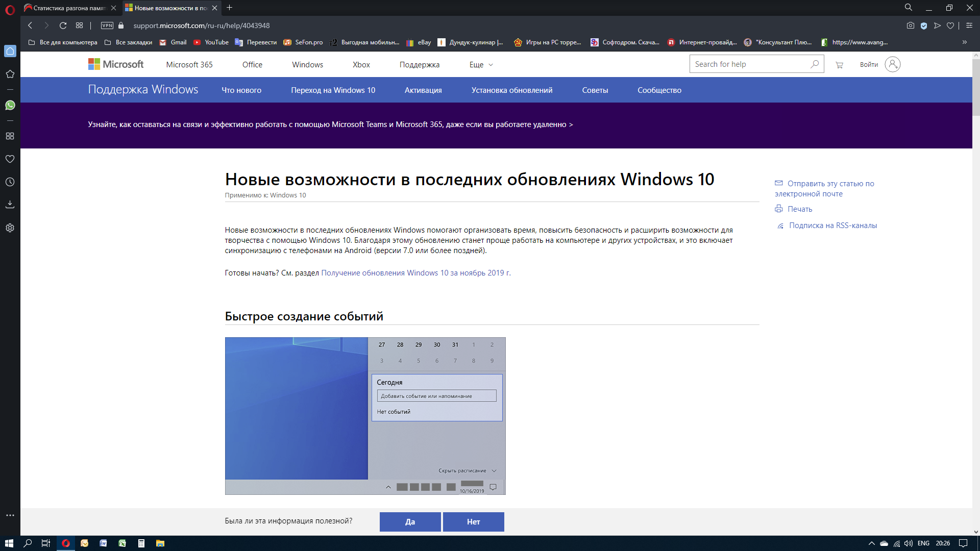Click the page vertical scrollbar
Image resolution: width=980 pixels, height=551 pixels.
pyautogui.click(x=975, y=87)
